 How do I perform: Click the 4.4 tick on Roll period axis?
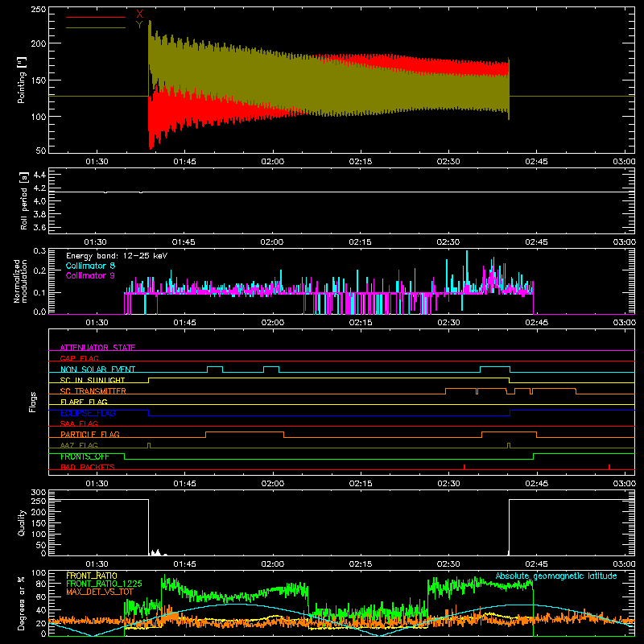tap(39, 175)
